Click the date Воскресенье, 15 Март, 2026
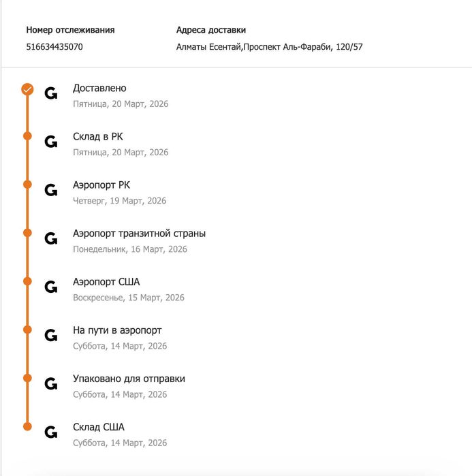Image resolution: width=472 pixels, height=476 pixels. pyautogui.click(x=129, y=298)
